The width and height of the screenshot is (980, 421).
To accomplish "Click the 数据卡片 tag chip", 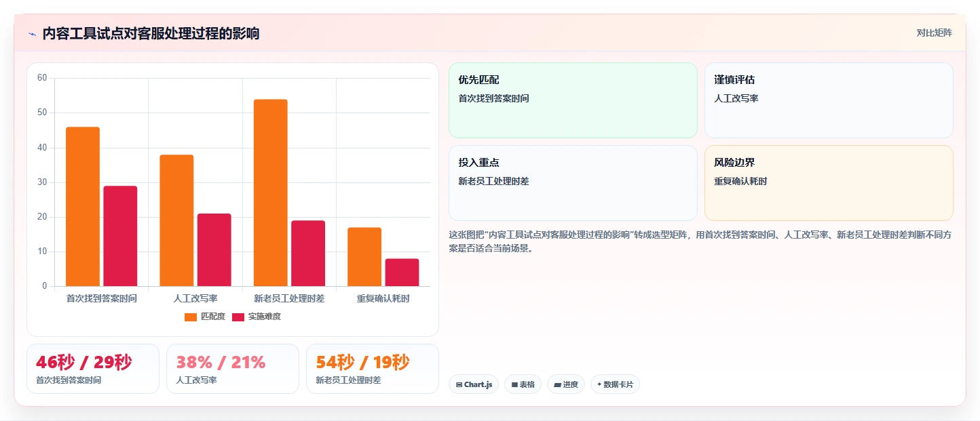I will click(x=615, y=384).
